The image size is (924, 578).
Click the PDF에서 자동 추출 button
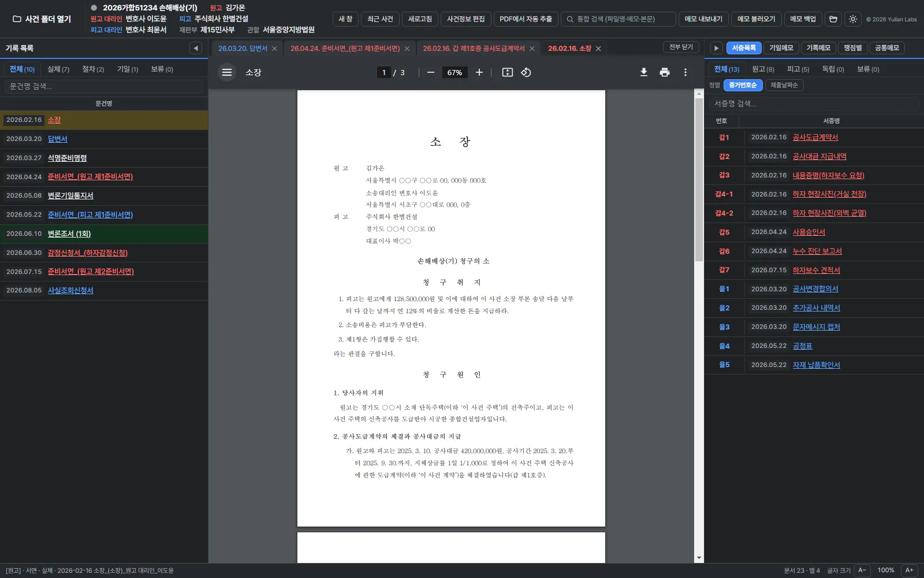[526, 19]
